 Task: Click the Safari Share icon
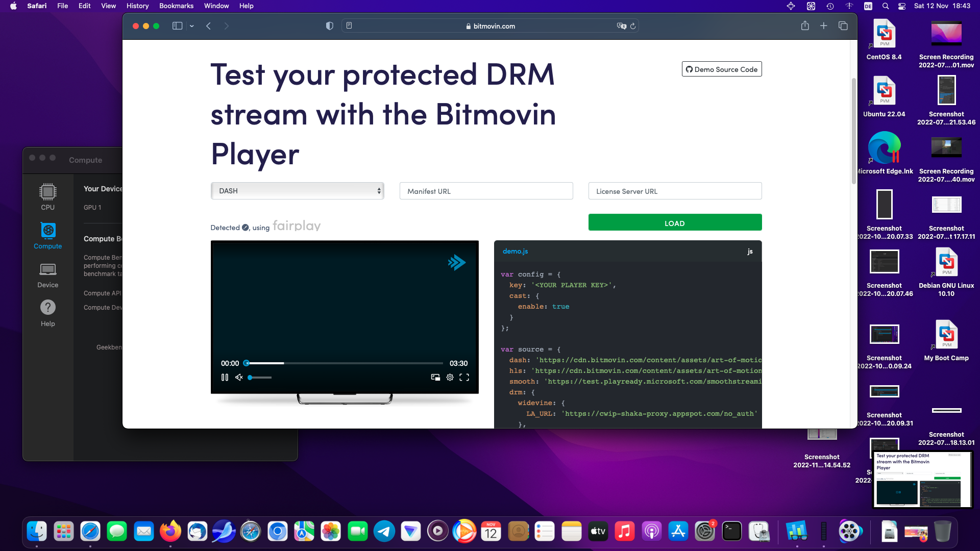(805, 26)
